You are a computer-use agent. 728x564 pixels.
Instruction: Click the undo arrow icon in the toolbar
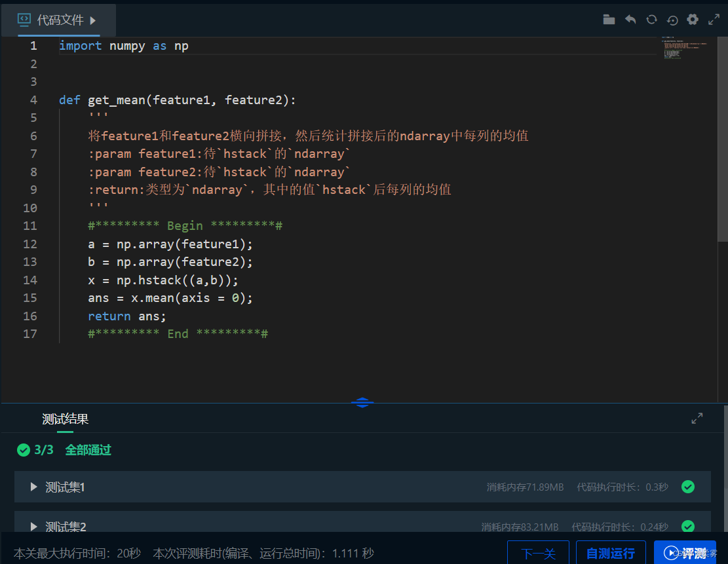point(630,20)
